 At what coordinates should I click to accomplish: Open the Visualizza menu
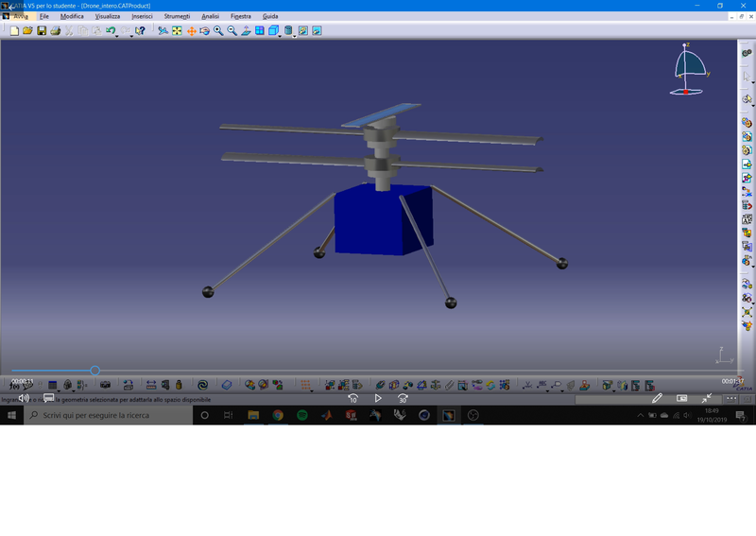(x=108, y=16)
